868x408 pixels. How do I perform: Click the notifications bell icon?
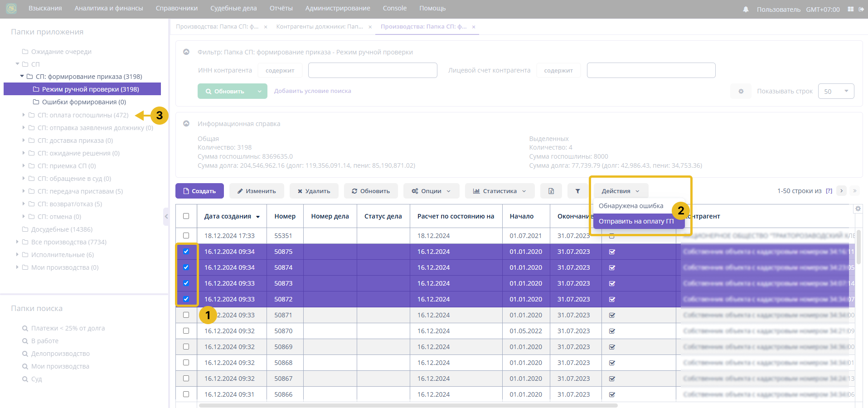coord(746,9)
